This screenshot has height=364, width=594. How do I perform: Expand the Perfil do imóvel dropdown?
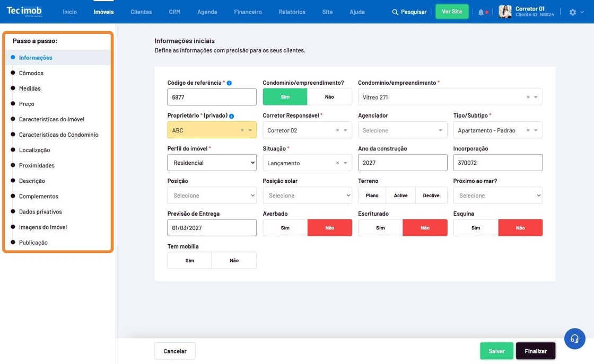(212, 163)
